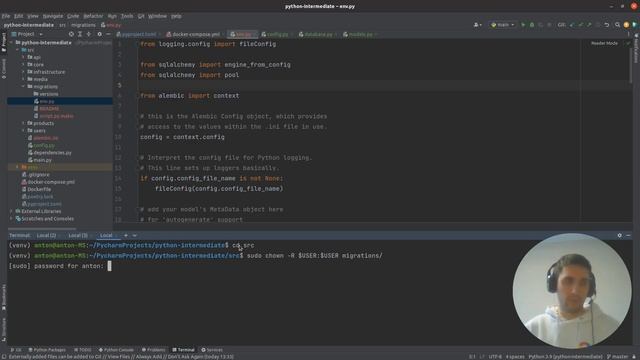
Task: Expand the infrastructure folder
Action: (x=23, y=72)
